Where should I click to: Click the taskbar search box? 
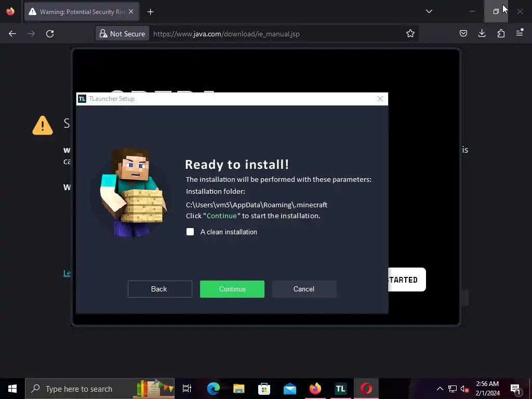tap(100, 389)
